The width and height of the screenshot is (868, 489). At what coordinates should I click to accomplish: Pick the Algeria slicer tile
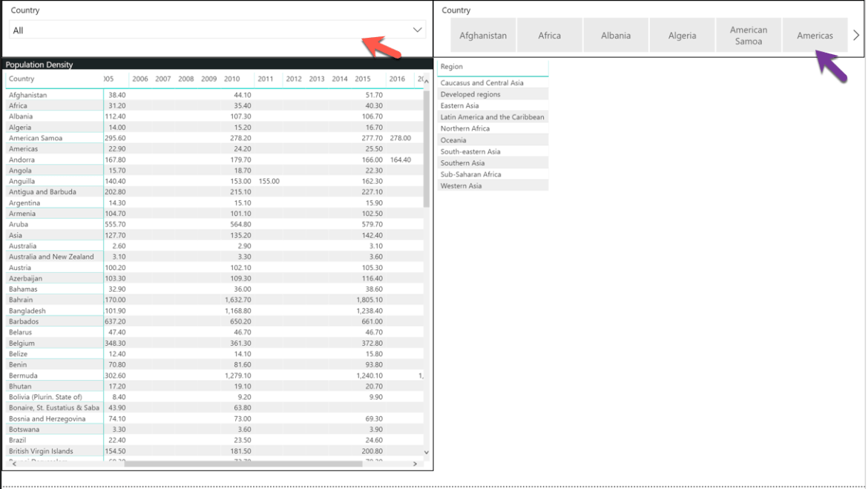(x=682, y=36)
